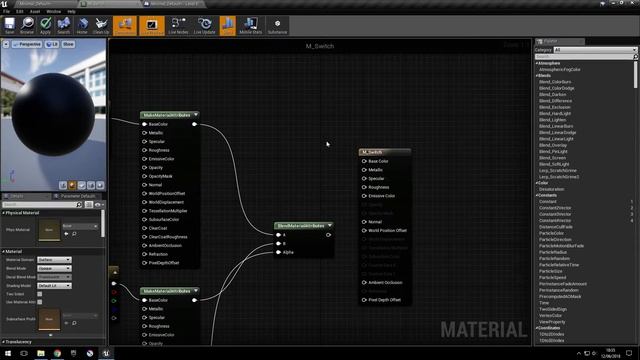Collapse the Physical Material section
Image resolution: width=640 pixels, height=360 pixels.
4,213
